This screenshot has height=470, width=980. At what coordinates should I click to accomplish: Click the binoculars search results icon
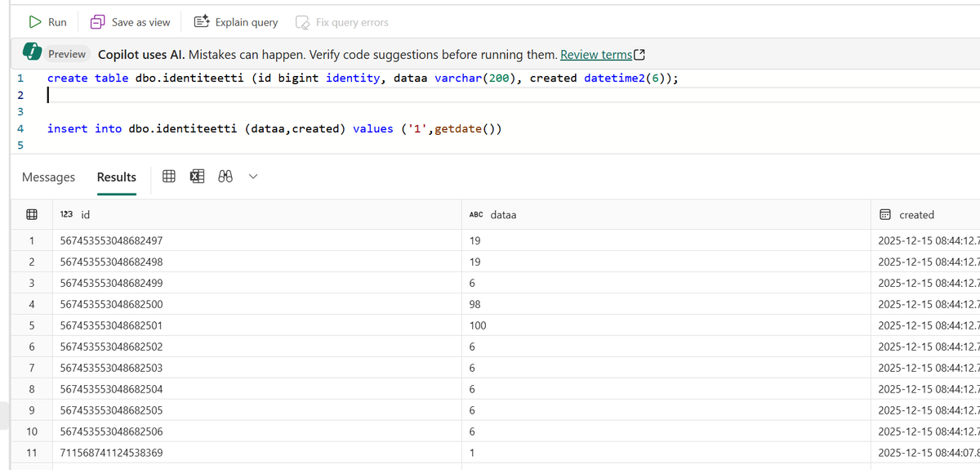[225, 176]
